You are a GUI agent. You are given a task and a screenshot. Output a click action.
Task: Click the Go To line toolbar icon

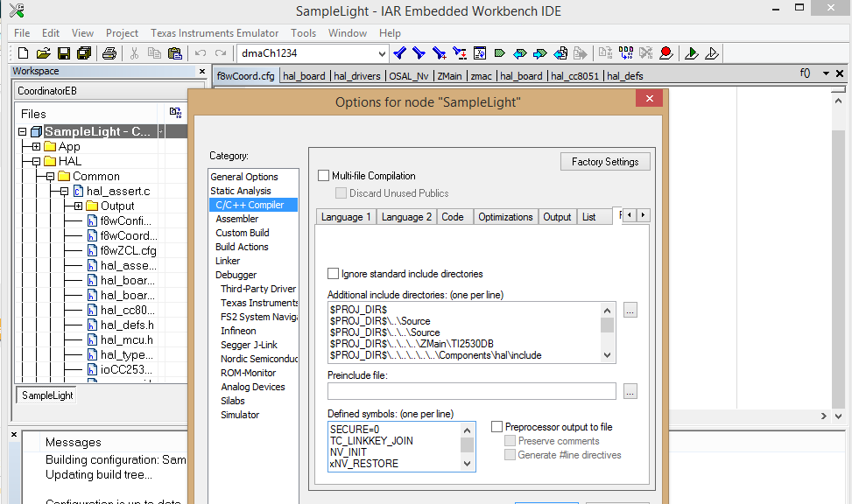[480, 53]
